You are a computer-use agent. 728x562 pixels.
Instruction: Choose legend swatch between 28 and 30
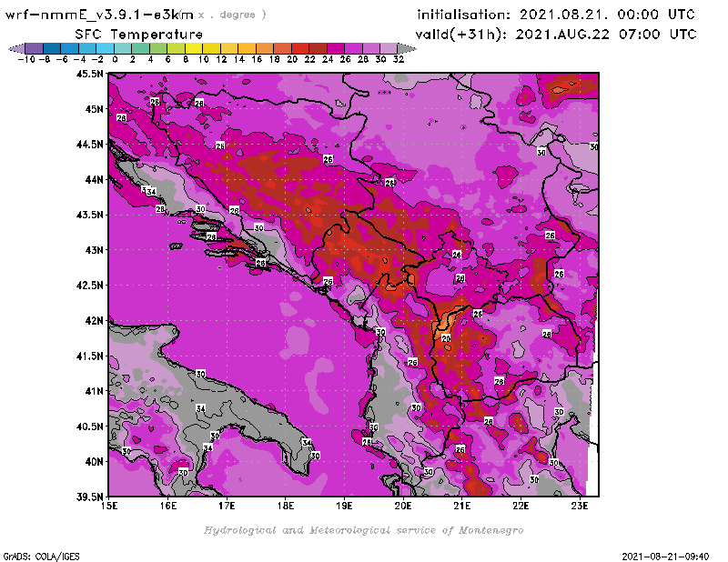click(x=370, y=47)
